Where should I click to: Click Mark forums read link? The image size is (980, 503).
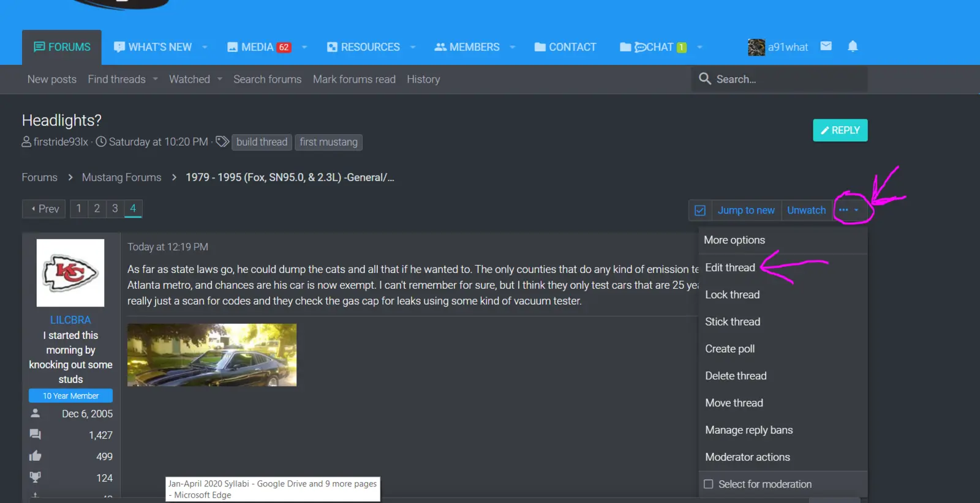pyautogui.click(x=354, y=79)
